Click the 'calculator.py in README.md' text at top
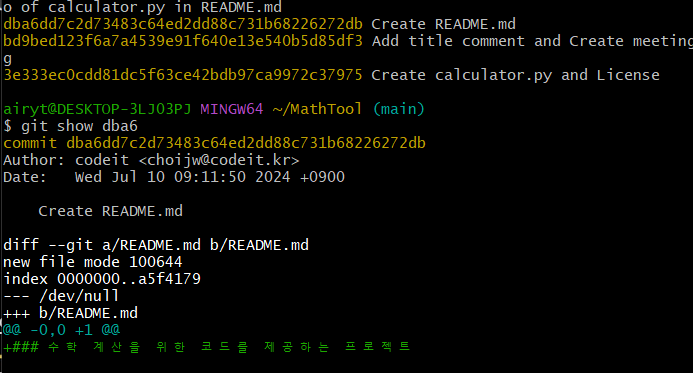 point(165,7)
